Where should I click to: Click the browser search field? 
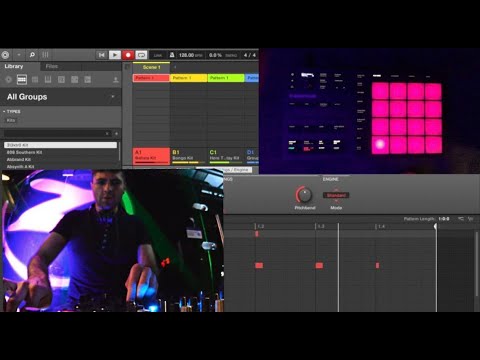point(55,134)
